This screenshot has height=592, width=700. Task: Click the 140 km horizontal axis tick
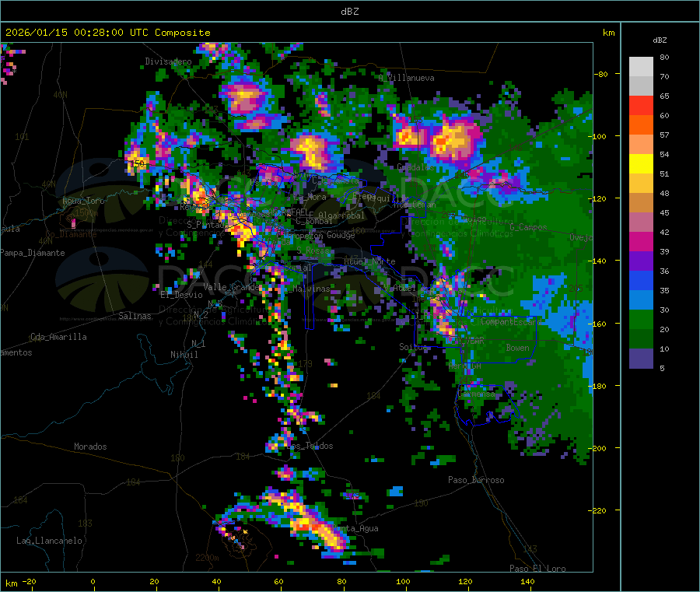pyautogui.click(x=527, y=581)
